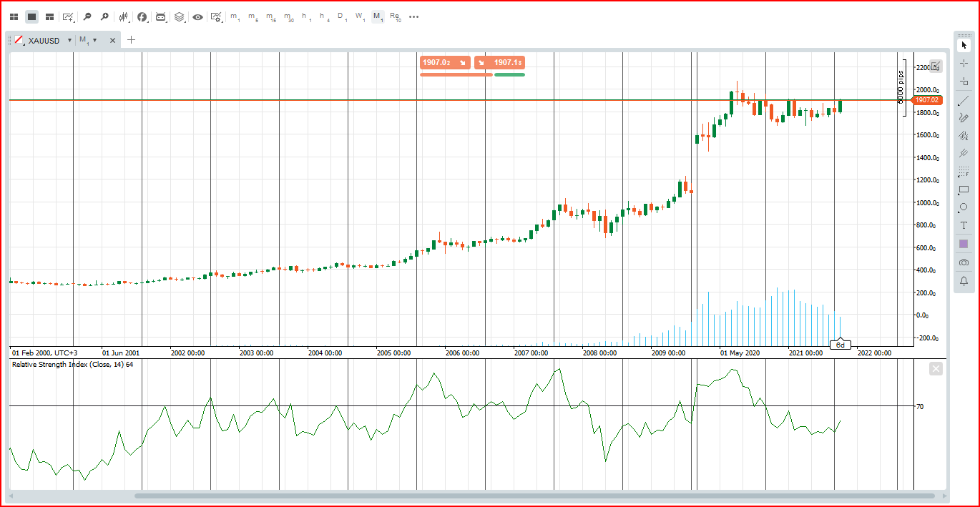The height and width of the screenshot is (507, 980).
Task: Select the ellipse shape tool
Action: pos(964,207)
